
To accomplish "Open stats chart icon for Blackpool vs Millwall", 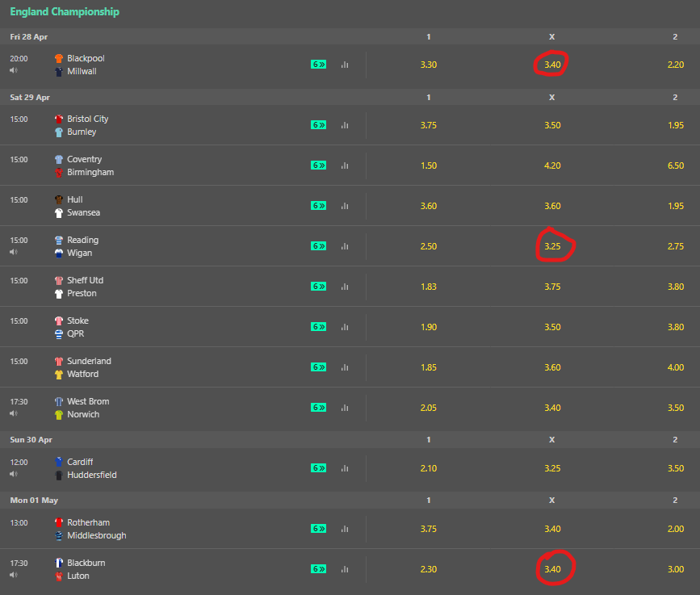I will (x=345, y=65).
